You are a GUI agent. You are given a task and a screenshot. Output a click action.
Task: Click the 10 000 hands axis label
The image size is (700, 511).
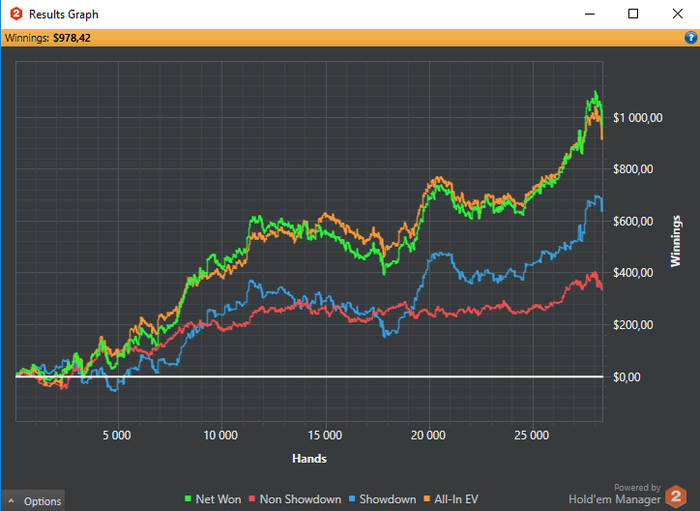(x=221, y=435)
